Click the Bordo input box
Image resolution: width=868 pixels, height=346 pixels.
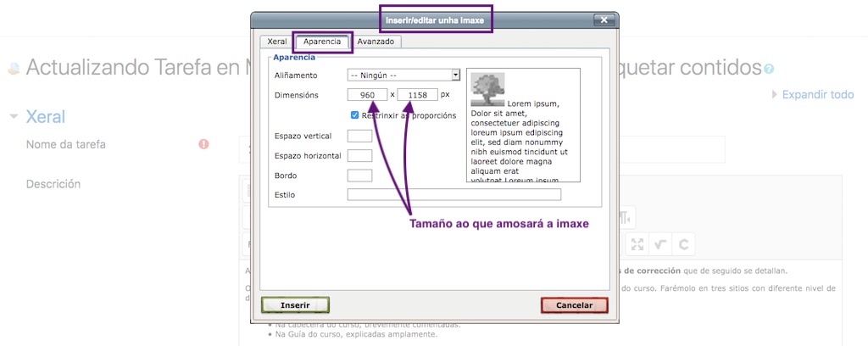(x=359, y=176)
